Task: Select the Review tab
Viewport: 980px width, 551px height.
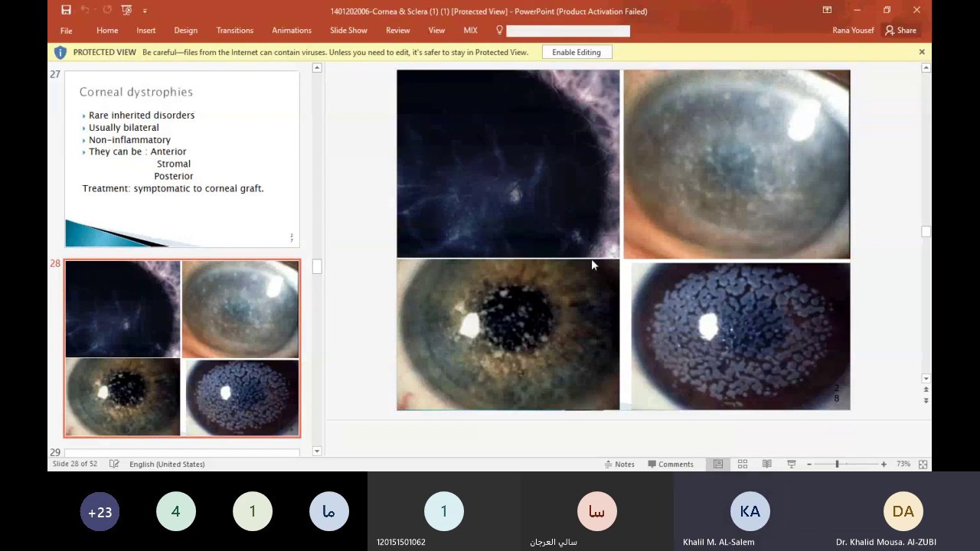Action: 398,31
